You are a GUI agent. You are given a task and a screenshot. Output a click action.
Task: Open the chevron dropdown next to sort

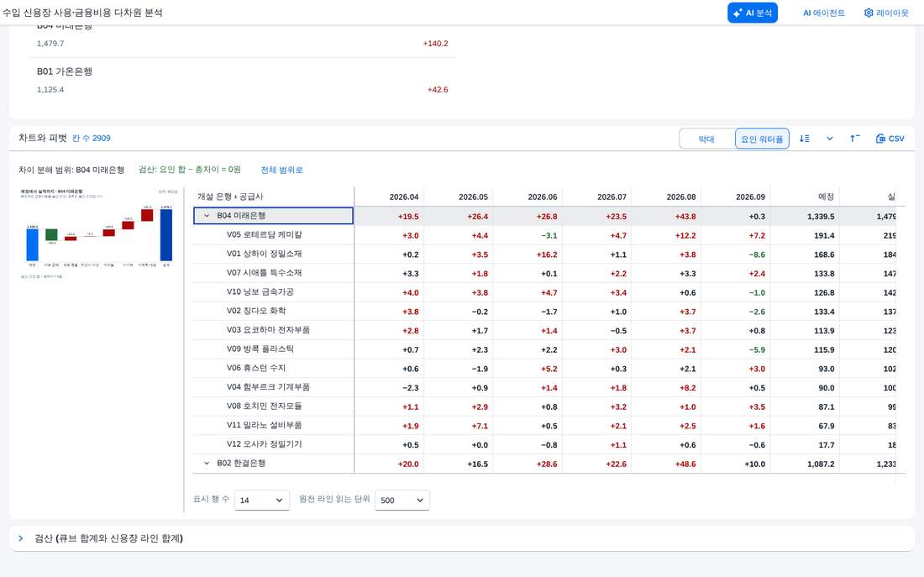click(x=830, y=139)
